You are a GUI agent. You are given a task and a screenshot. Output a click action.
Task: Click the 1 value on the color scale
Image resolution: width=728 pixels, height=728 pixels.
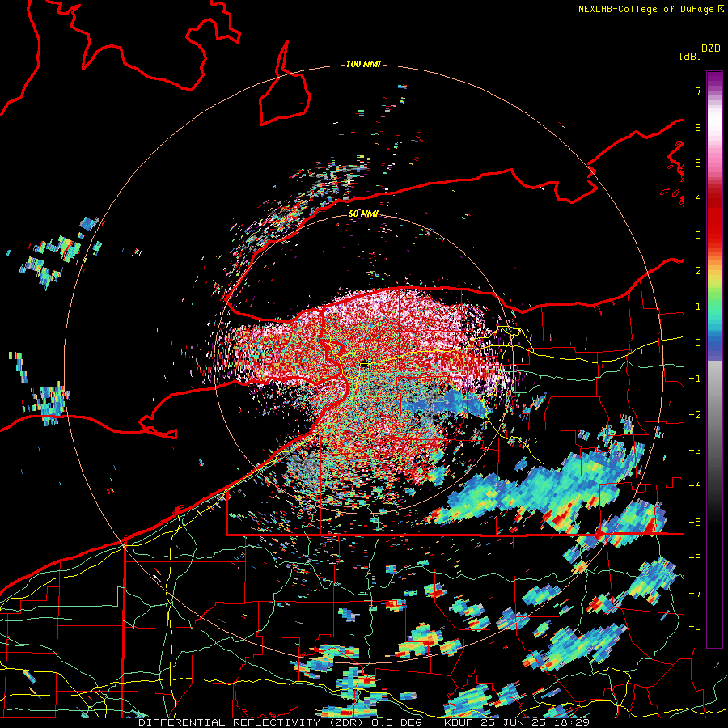coord(698,307)
